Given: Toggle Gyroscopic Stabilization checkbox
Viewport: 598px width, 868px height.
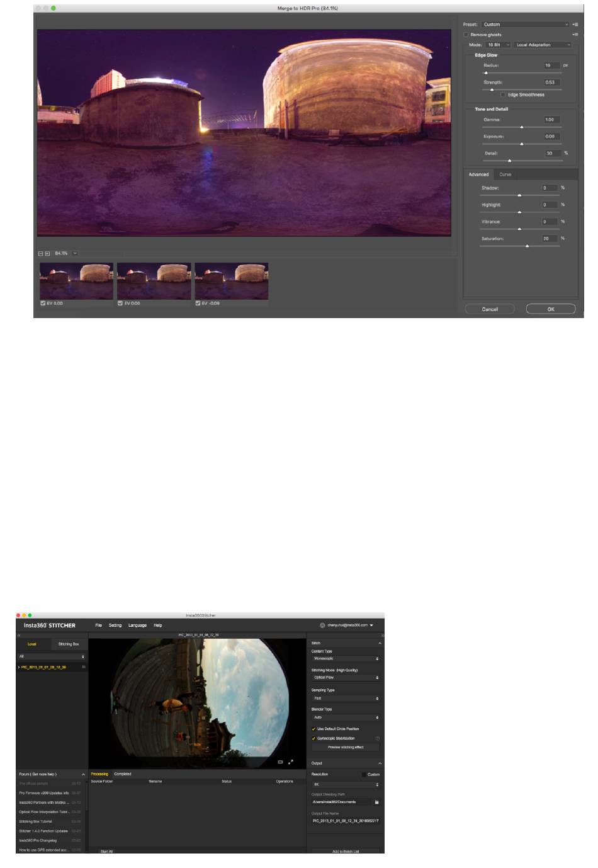Looking at the screenshot, I should pyautogui.click(x=313, y=738).
